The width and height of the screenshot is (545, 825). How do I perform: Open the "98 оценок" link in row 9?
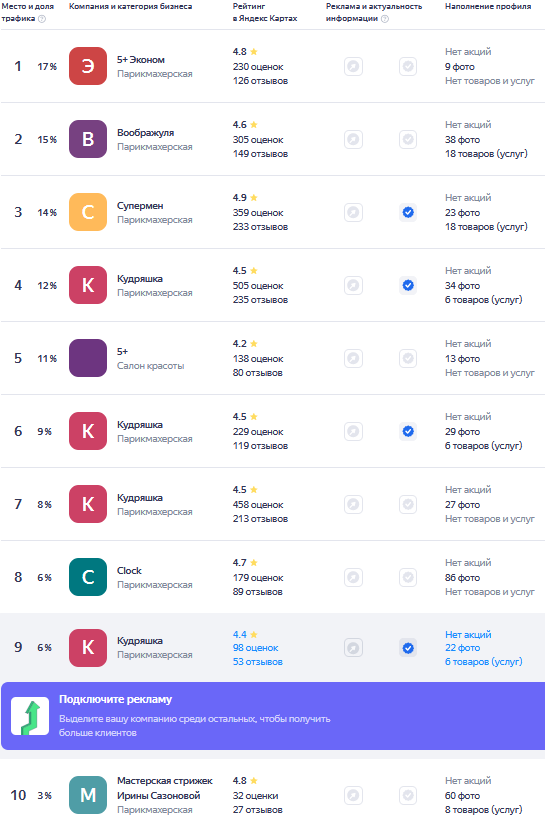tap(256, 648)
